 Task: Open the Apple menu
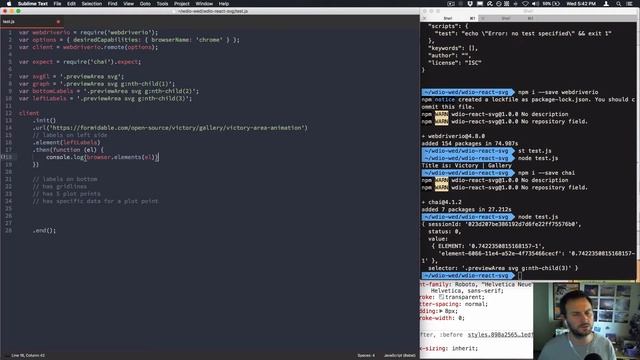pos(9,4)
